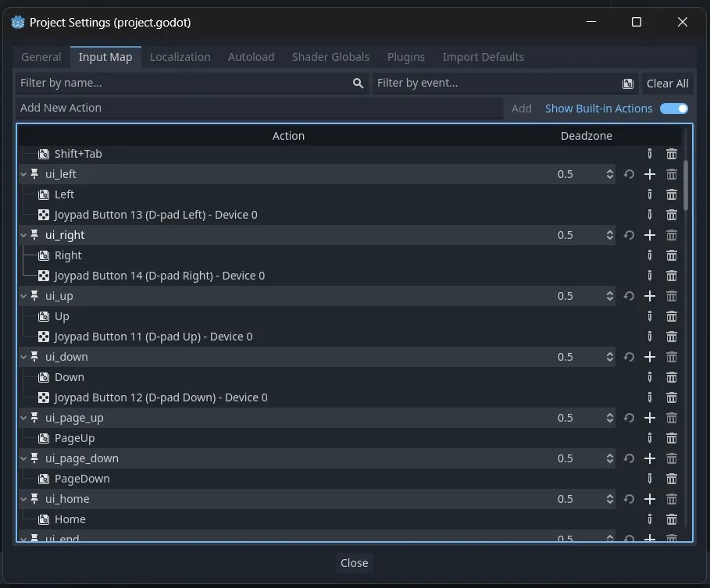
Task: Close the Project Settings dialog via Close
Action: tap(354, 563)
